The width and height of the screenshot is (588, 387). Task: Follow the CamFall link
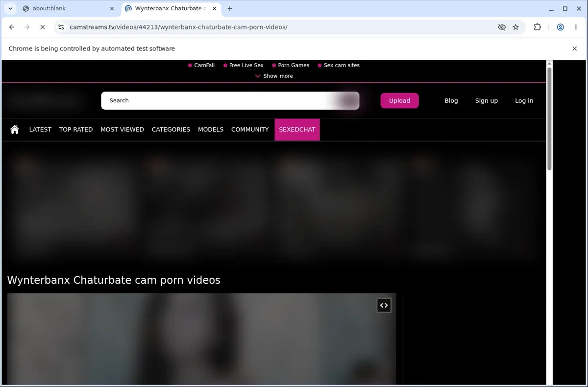tap(201, 65)
